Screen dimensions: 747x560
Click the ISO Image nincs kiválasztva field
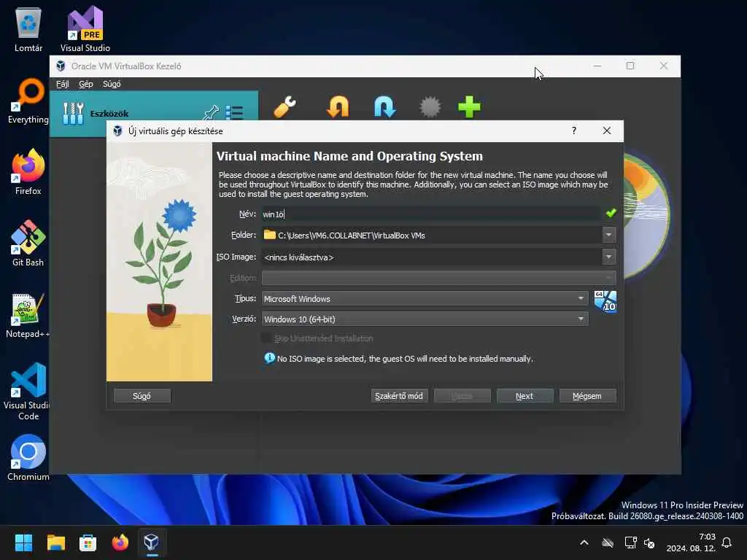pos(432,257)
